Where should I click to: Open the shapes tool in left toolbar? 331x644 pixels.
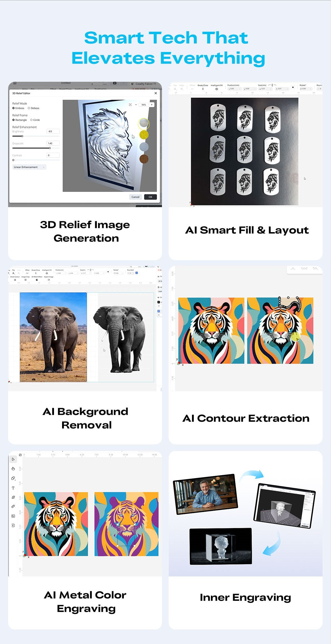click(13, 478)
